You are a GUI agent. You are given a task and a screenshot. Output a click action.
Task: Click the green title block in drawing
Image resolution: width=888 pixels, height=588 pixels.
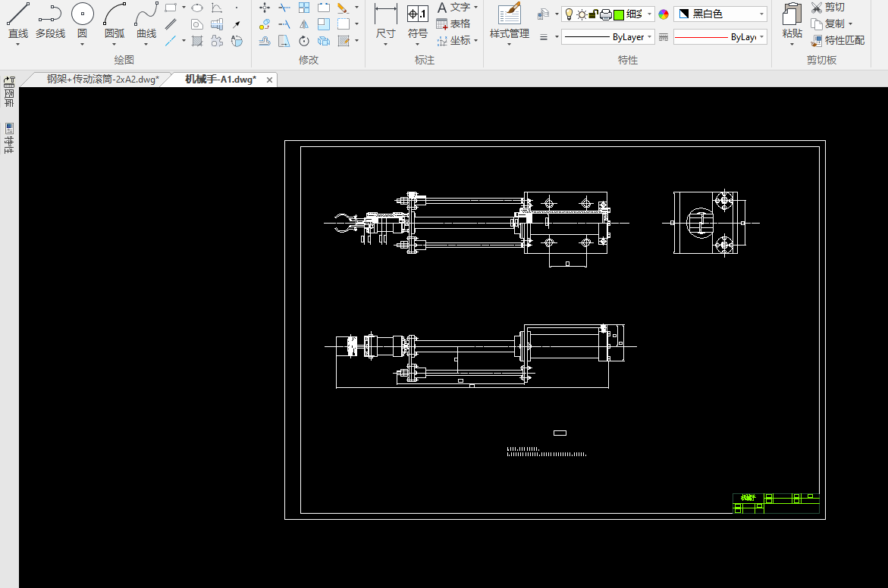(x=776, y=503)
